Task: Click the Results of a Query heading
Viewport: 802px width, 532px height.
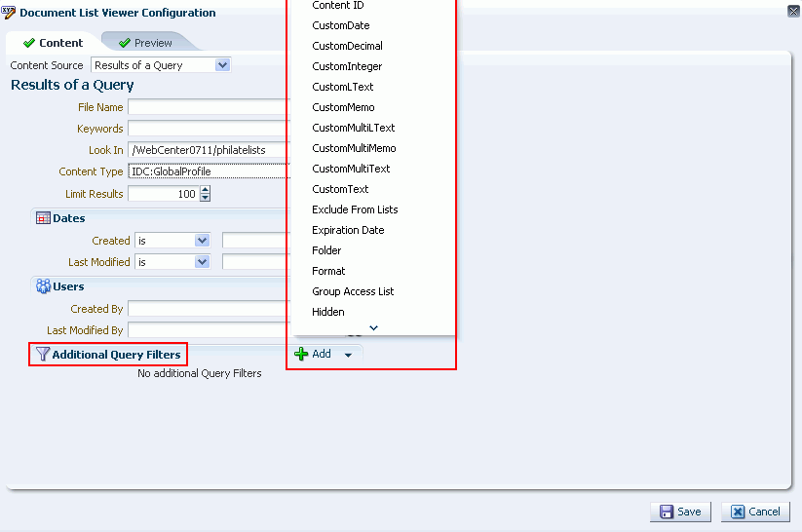Action: click(x=72, y=85)
